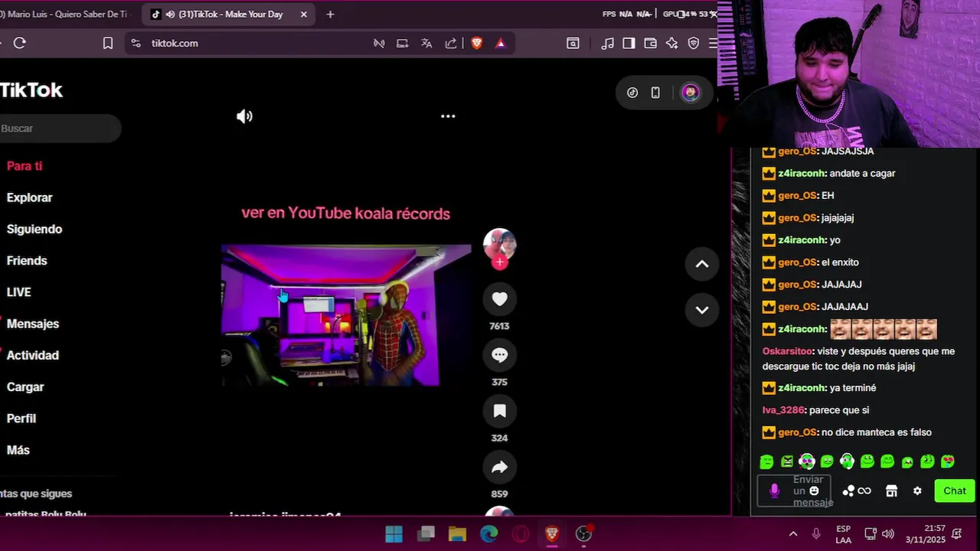980x551 pixels.
Task: Open the Windows Start menu
Action: click(394, 534)
